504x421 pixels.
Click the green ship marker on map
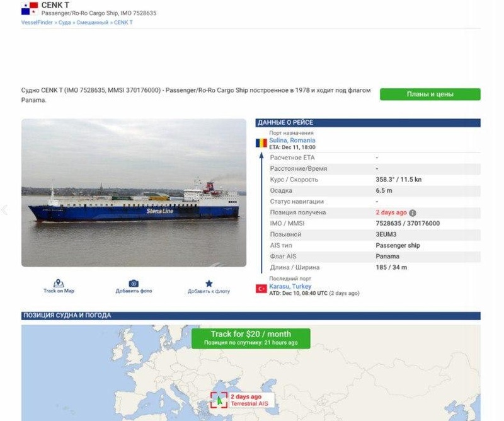[220, 400]
